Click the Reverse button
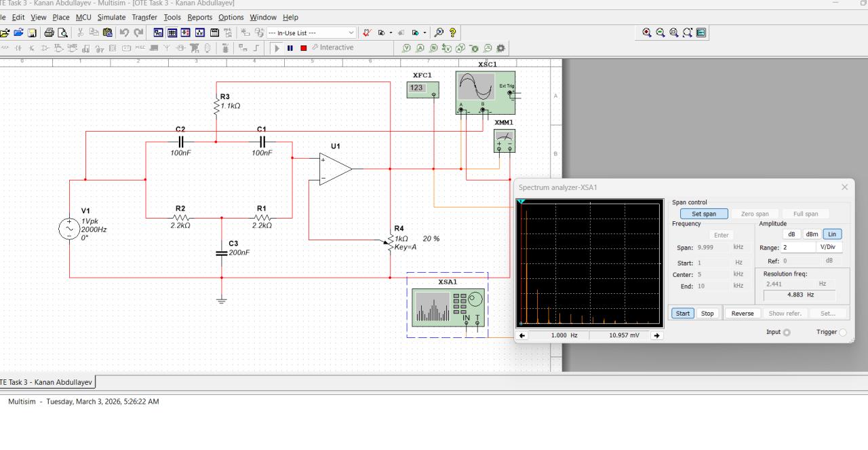Viewport: 868px width, 450px height. click(742, 314)
